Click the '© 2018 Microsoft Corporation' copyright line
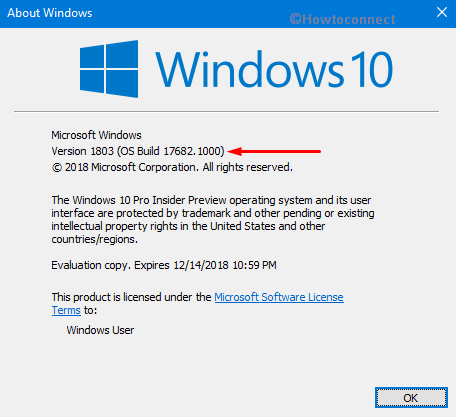This screenshot has width=456, height=417. [172, 167]
